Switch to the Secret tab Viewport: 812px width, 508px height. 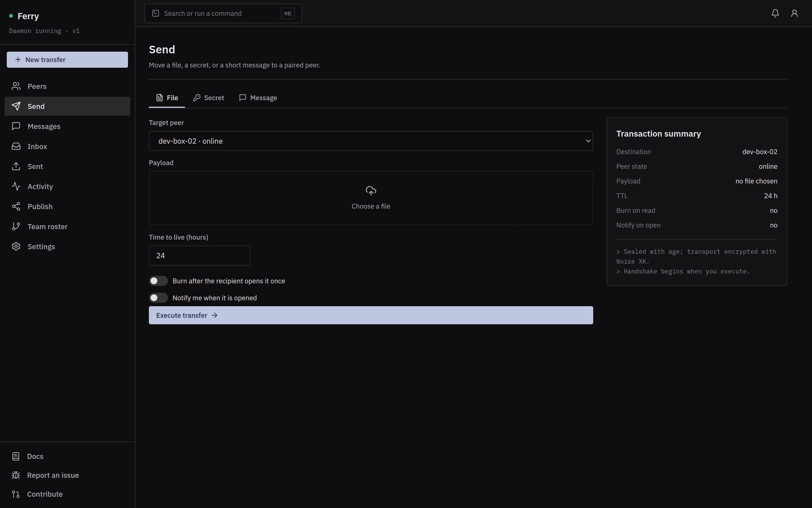208,98
